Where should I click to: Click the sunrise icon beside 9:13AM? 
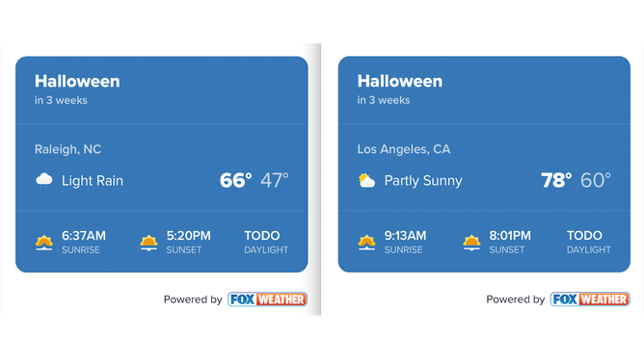click(x=366, y=243)
